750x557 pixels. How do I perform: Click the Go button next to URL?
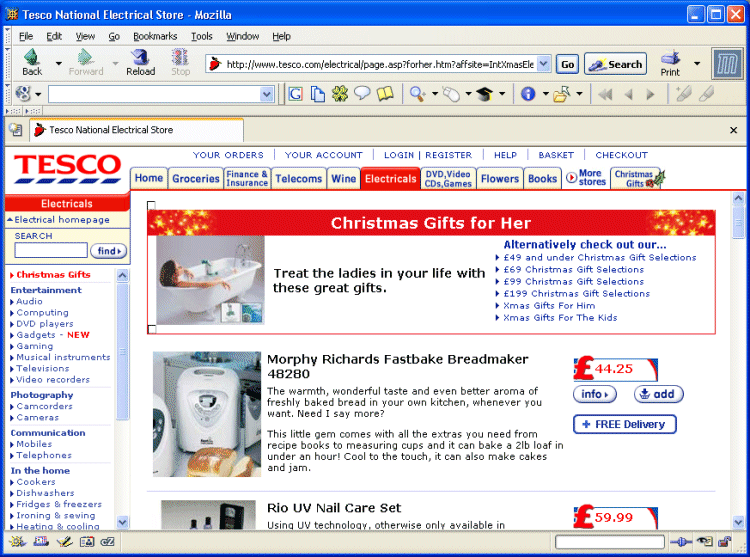pyautogui.click(x=567, y=64)
